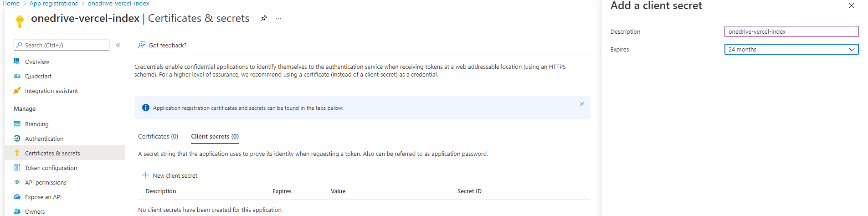Open Expose an API
This screenshot has width=868, height=216.
coord(43,197)
